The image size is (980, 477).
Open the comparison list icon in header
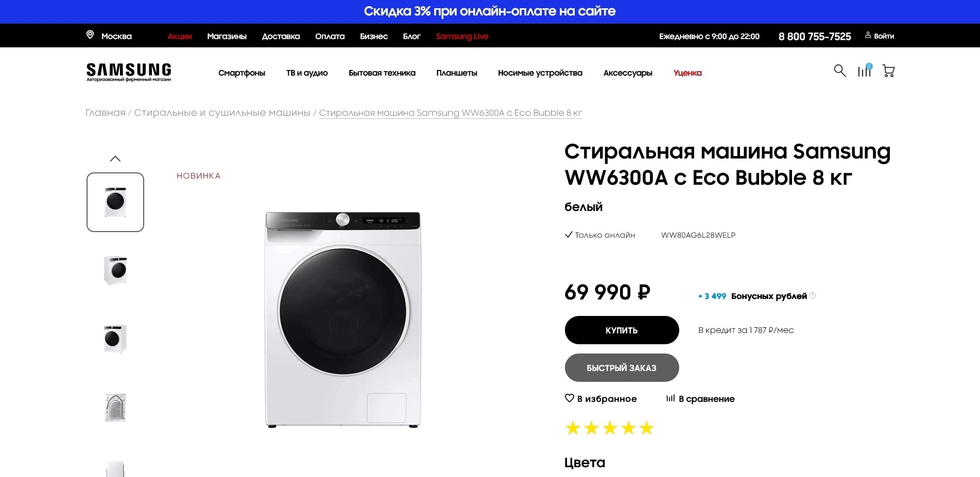click(864, 72)
